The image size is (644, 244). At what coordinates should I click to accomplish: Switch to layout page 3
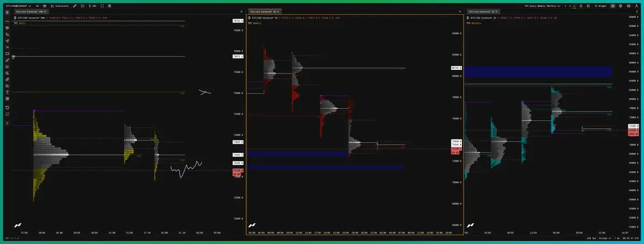(x=574, y=6)
